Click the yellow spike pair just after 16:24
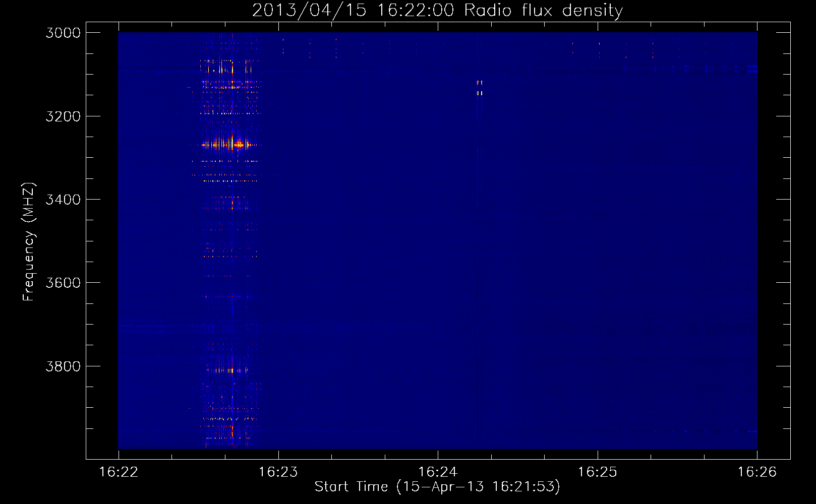The image size is (816, 504). click(480, 88)
